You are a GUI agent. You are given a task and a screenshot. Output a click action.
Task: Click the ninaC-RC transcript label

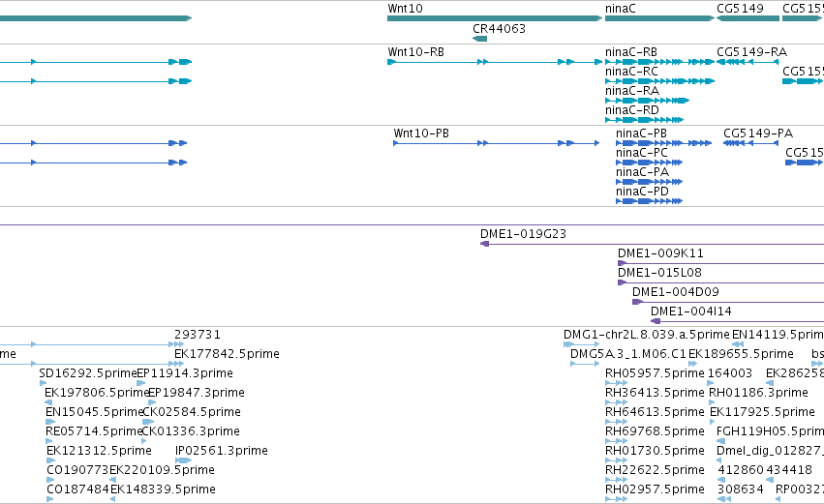point(631,72)
